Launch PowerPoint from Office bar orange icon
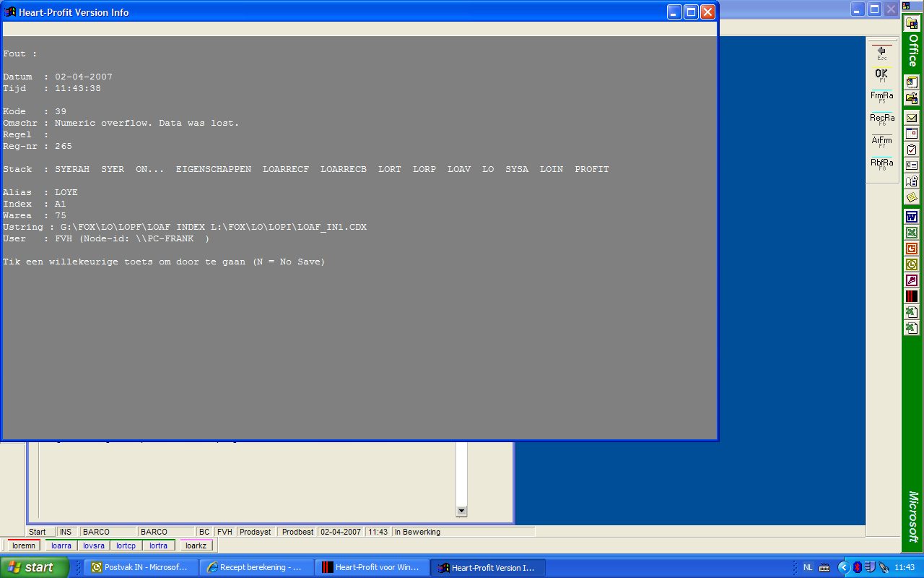924x578 pixels. pyautogui.click(x=912, y=249)
